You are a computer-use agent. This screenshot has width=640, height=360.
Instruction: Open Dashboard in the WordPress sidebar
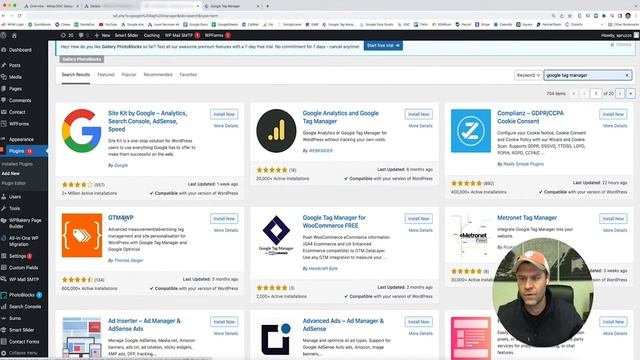coord(20,50)
